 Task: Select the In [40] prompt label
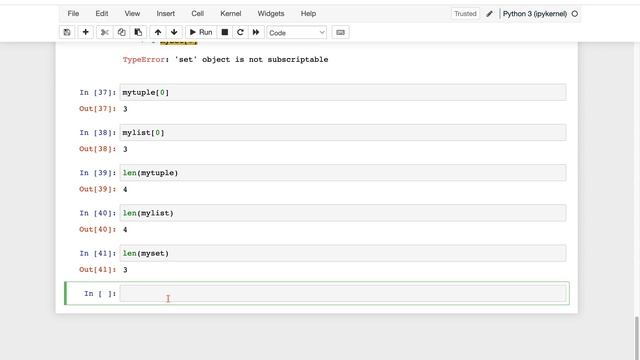click(x=98, y=213)
